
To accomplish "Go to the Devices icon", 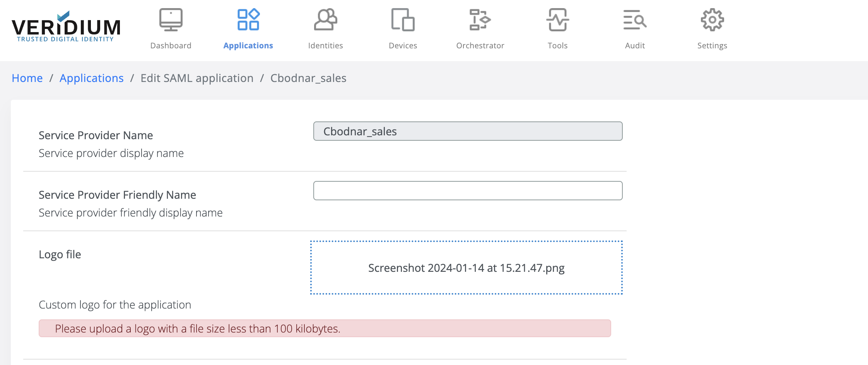I will pos(403,20).
